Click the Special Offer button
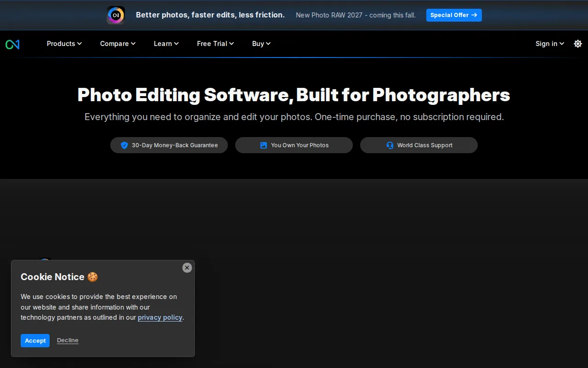 coord(454,15)
